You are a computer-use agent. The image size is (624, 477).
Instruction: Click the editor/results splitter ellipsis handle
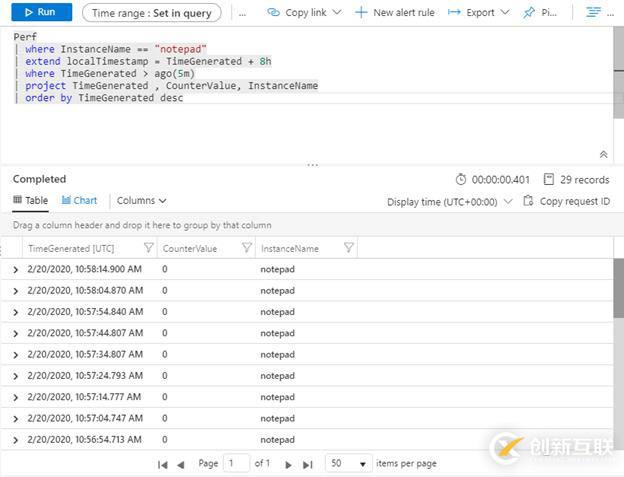pyautogui.click(x=312, y=164)
